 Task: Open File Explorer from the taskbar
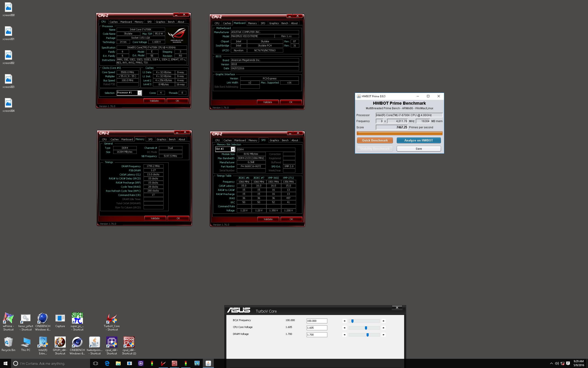point(118,363)
